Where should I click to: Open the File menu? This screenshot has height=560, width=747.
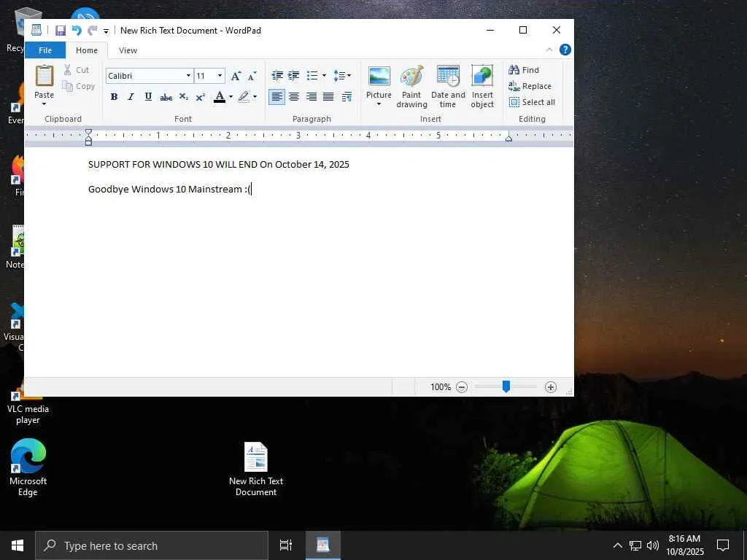point(45,50)
